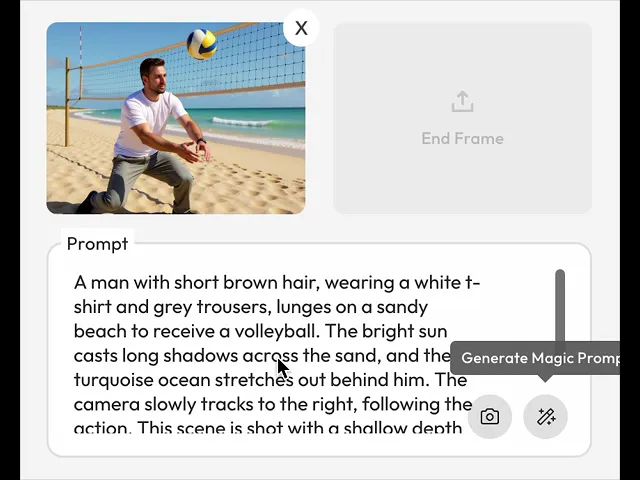
Task: Remove the start frame with the X button
Action: [301, 28]
